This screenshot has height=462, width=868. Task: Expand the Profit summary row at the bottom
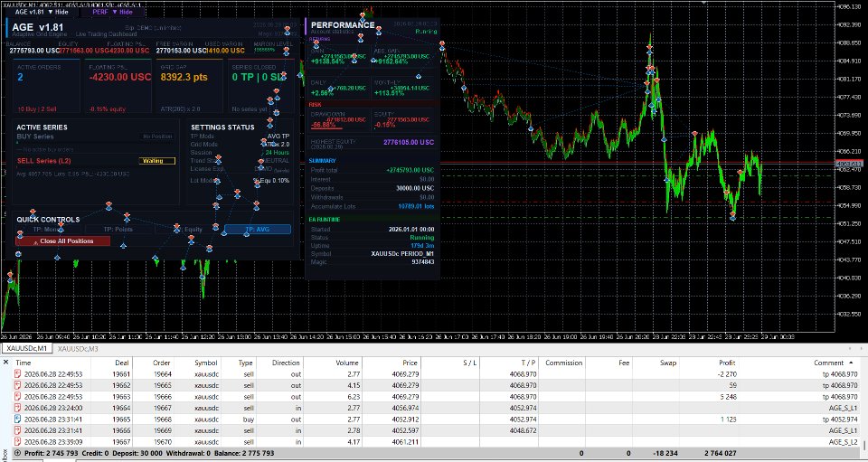tap(17, 453)
